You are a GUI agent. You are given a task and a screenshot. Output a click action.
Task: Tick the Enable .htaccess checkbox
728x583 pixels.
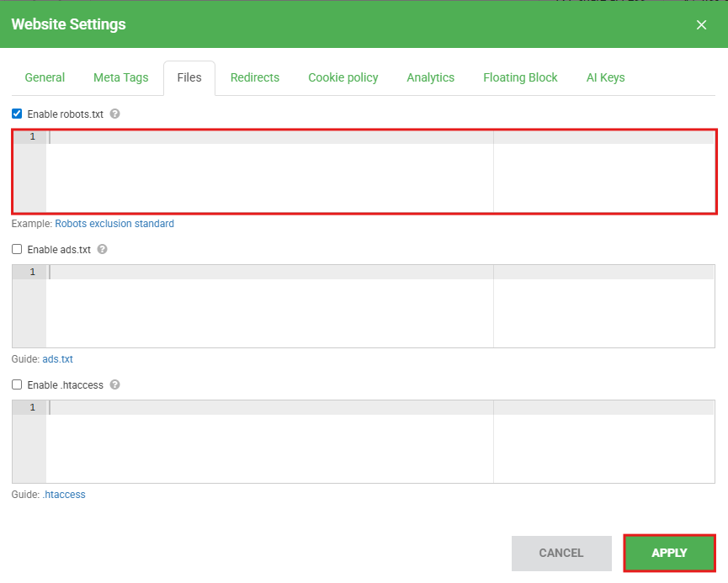pos(17,384)
